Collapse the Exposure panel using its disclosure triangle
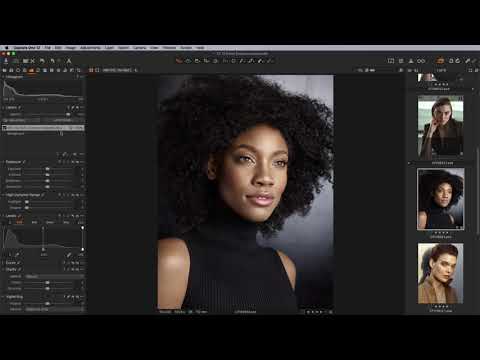The image size is (480, 360). point(3,162)
